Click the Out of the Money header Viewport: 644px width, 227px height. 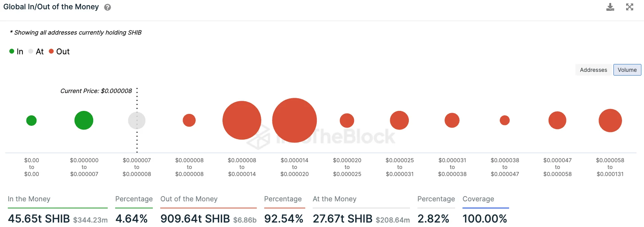(189, 199)
